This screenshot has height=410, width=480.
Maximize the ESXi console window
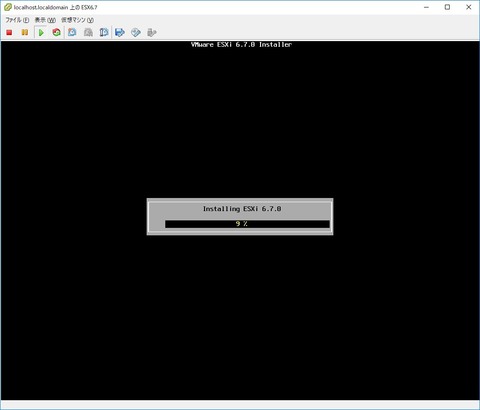[x=447, y=7]
